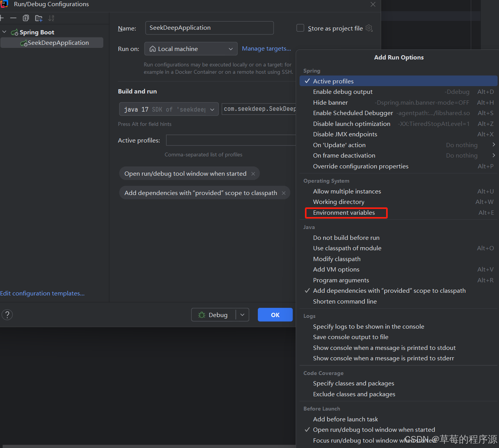Open the Debug button dropdown arrow
499x448 pixels.
242,315
